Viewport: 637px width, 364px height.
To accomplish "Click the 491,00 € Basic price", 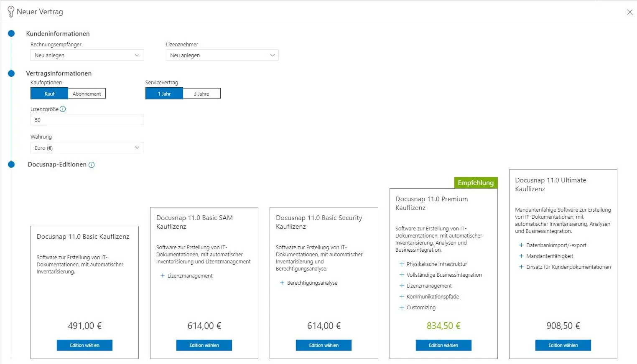I will click(84, 326).
